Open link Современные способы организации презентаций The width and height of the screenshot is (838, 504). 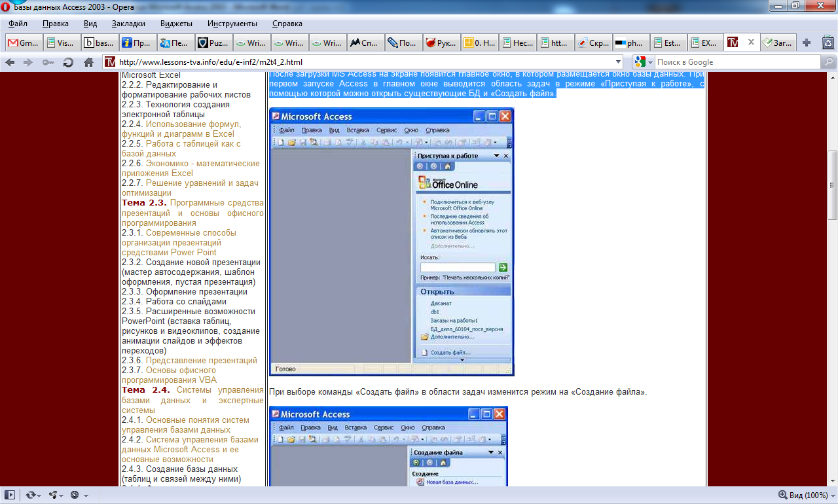coord(179,242)
